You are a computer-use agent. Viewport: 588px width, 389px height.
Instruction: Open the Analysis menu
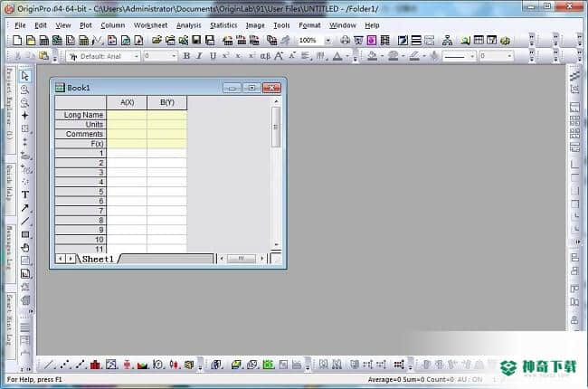coord(189,25)
